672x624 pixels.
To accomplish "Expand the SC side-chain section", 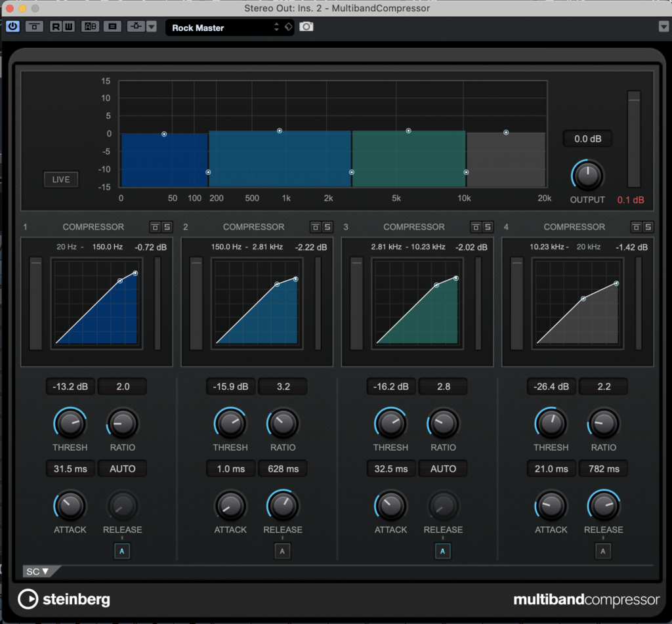I will click(37, 571).
